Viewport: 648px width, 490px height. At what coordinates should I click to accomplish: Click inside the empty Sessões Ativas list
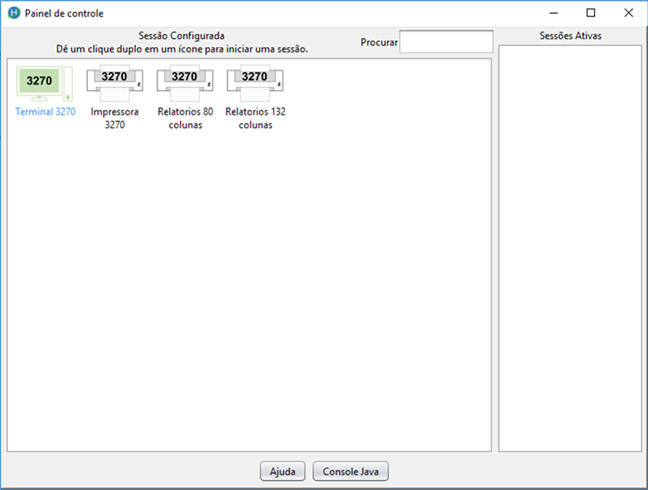pos(570,250)
